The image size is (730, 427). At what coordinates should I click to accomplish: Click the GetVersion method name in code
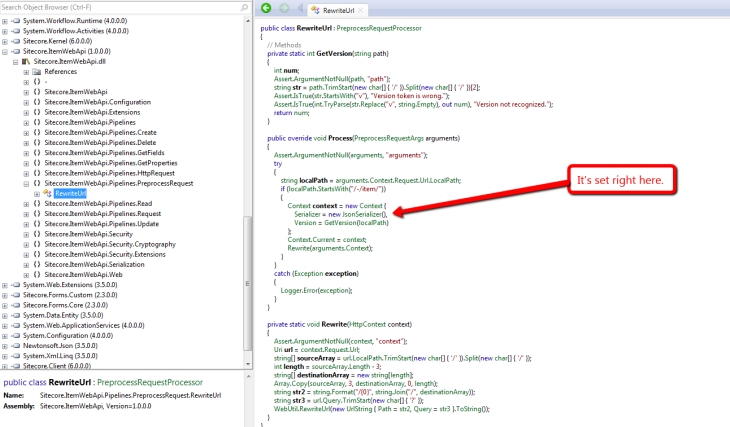point(334,54)
